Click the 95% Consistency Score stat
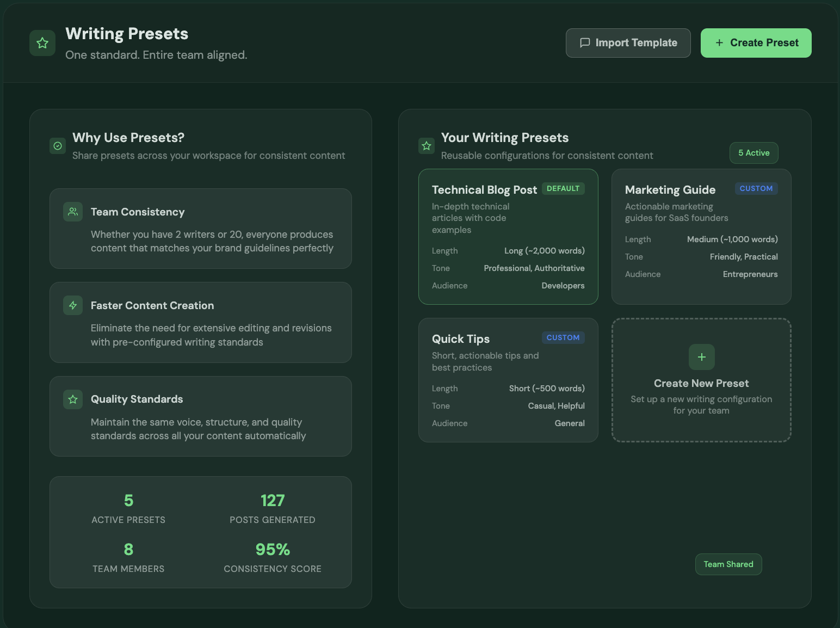The height and width of the screenshot is (628, 840). click(x=273, y=558)
